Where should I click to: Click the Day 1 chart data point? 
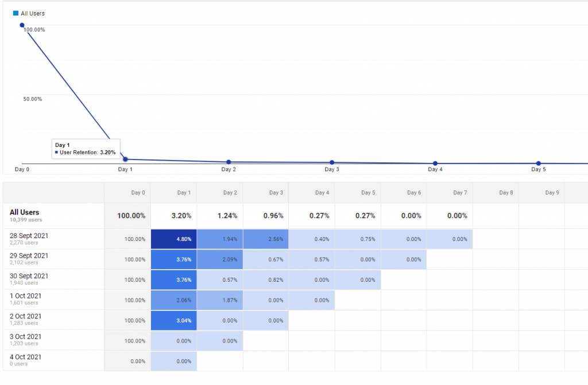point(125,160)
